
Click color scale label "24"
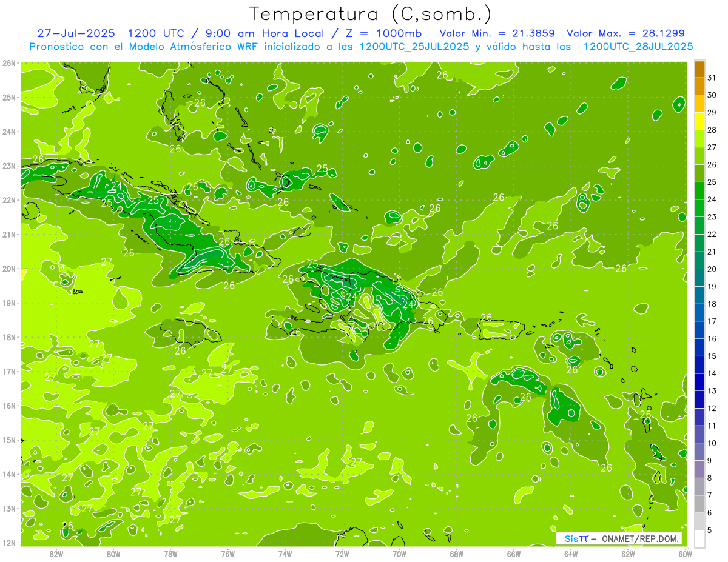(712, 199)
